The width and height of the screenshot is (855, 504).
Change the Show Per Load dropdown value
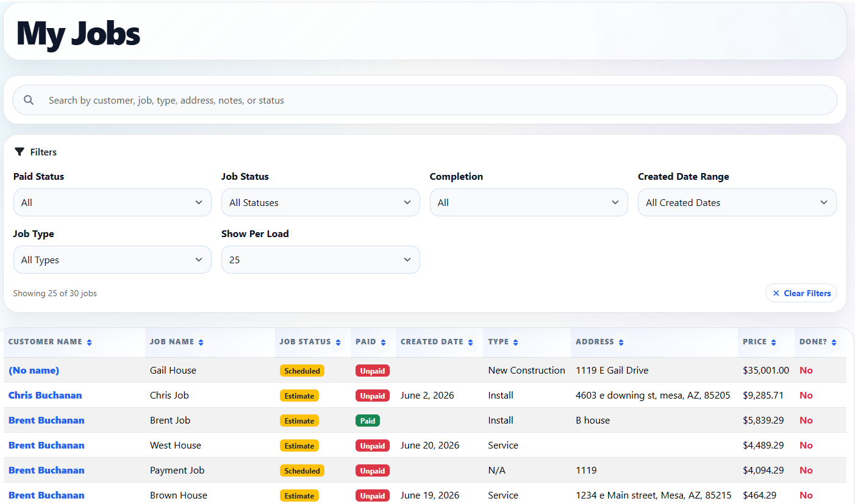[321, 260]
